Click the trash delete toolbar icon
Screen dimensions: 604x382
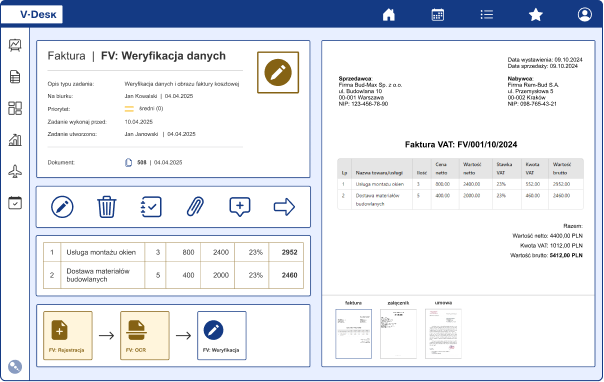(x=106, y=207)
